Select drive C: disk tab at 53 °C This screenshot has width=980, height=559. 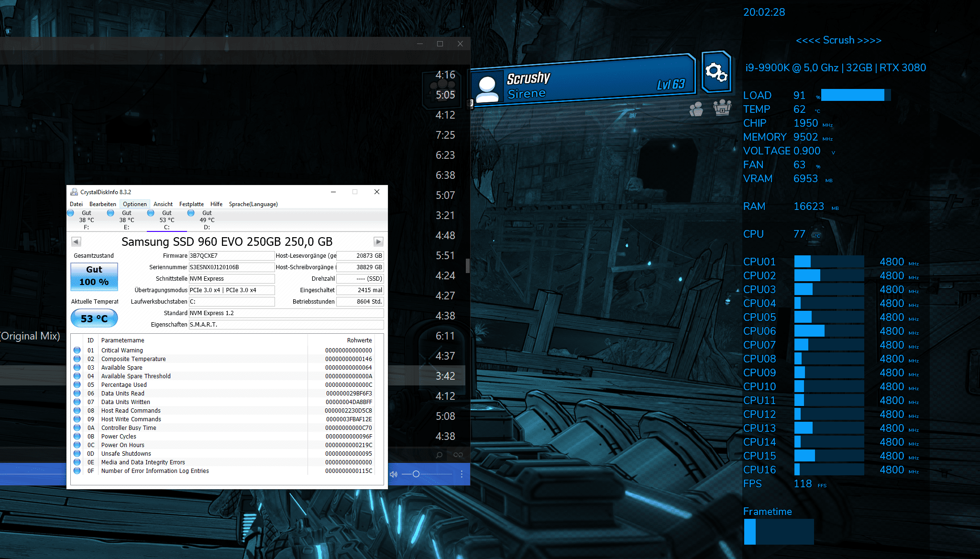(x=166, y=220)
